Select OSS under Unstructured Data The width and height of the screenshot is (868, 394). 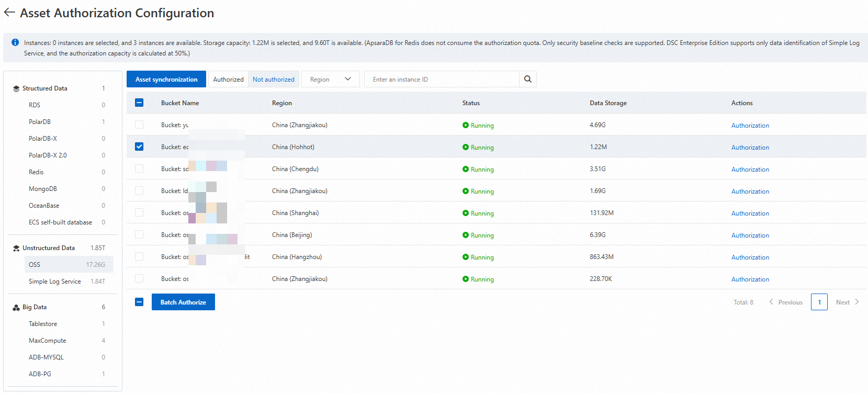(35, 265)
